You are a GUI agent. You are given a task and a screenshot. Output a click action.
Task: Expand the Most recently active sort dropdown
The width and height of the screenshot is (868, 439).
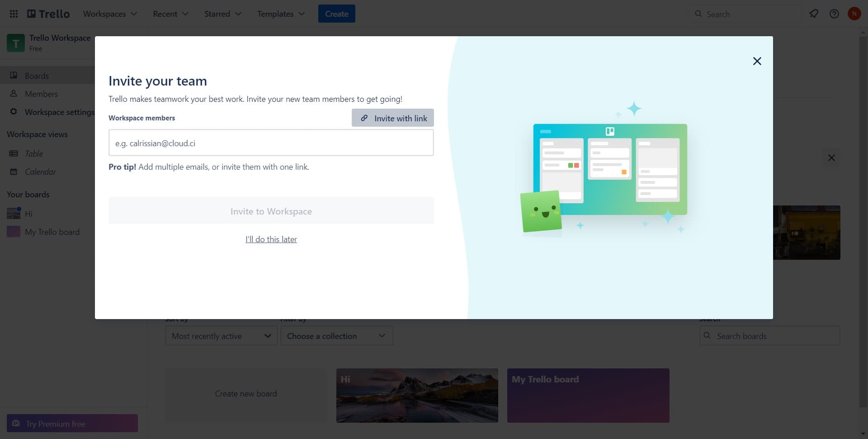tap(221, 335)
